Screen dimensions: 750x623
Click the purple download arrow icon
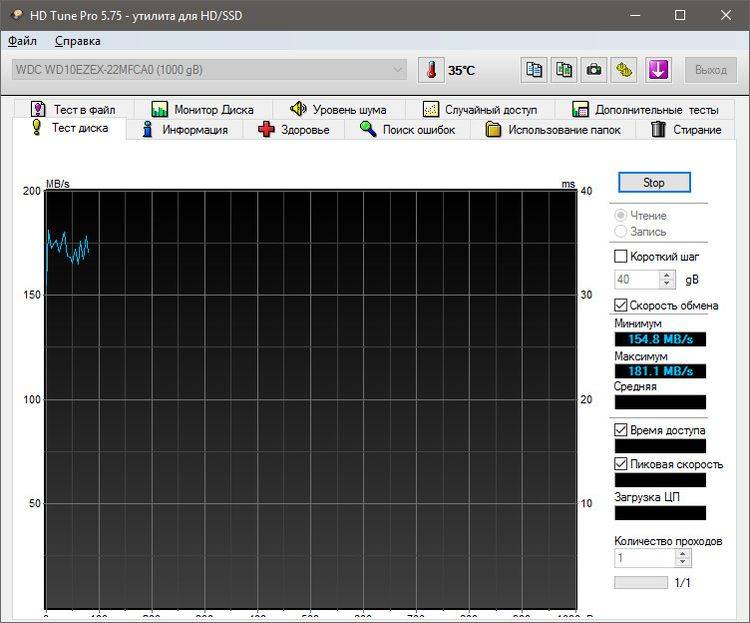657,70
